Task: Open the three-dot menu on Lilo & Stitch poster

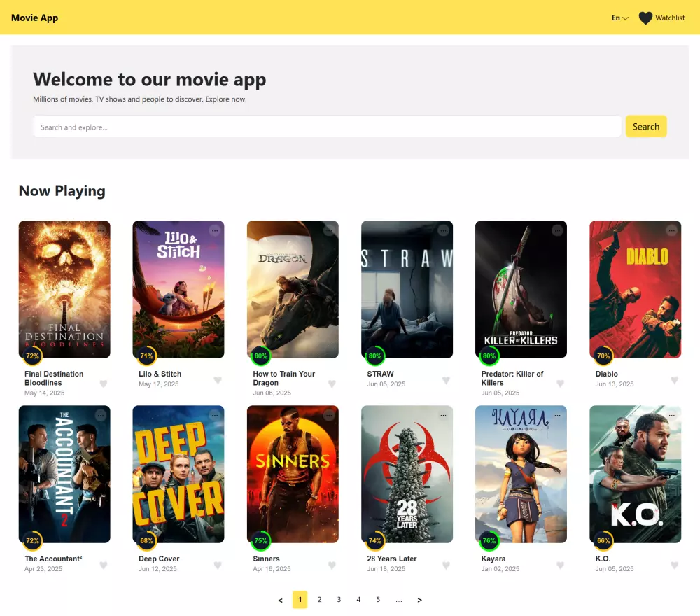Action: [215, 231]
